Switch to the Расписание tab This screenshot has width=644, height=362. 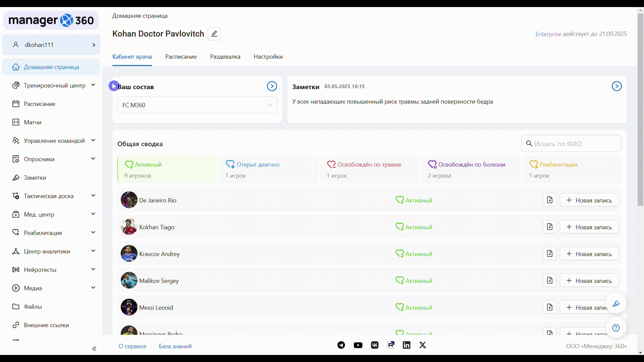click(x=181, y=57)
